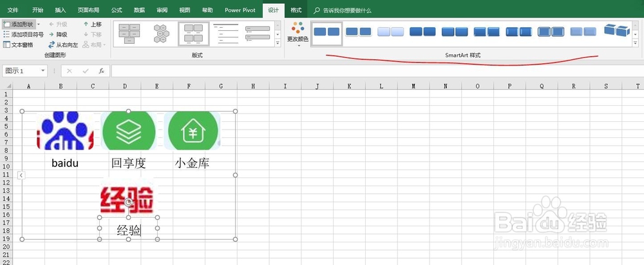Viewport: 644px width, 265px height.
Task: Click the formula bar confirm checkmark icon
Action: 86,71
